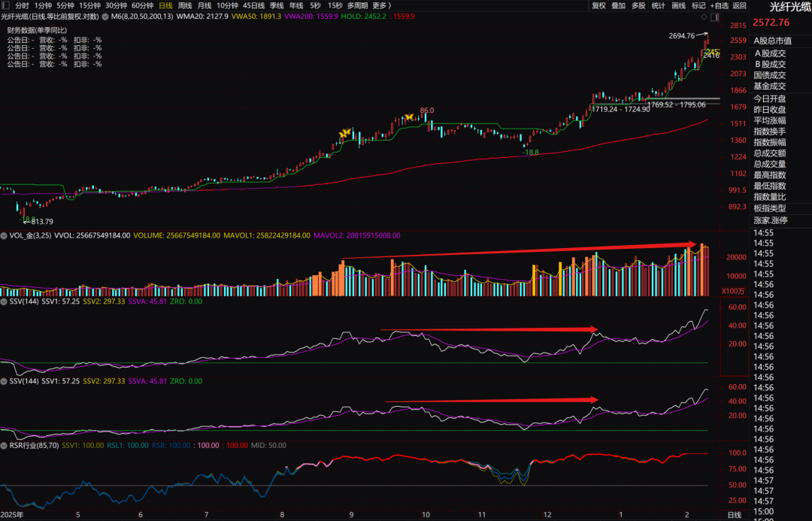Image resolution: width=812 pixels, height=521 pixels.
Task: Switch to the 周线 weekly chart
Action: (185, 5)
